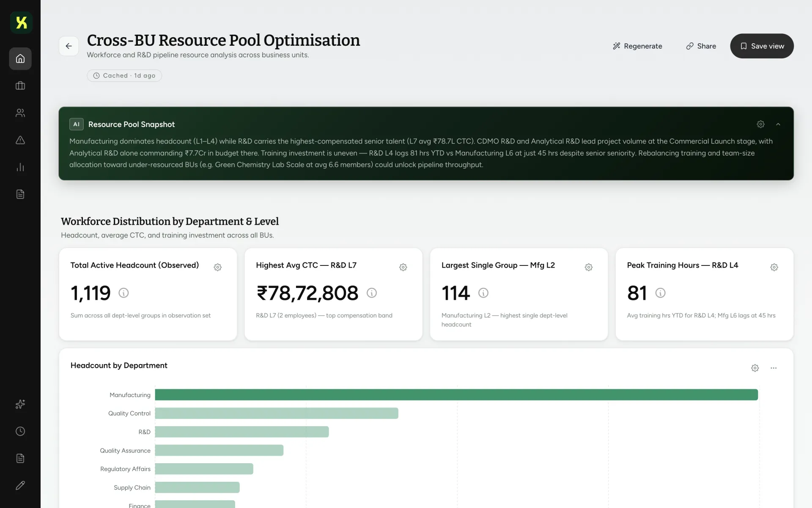This screenshot has width=812, height=508.
Task: Click the pencil edit sidebar icon
Action: tap(20, 486)
